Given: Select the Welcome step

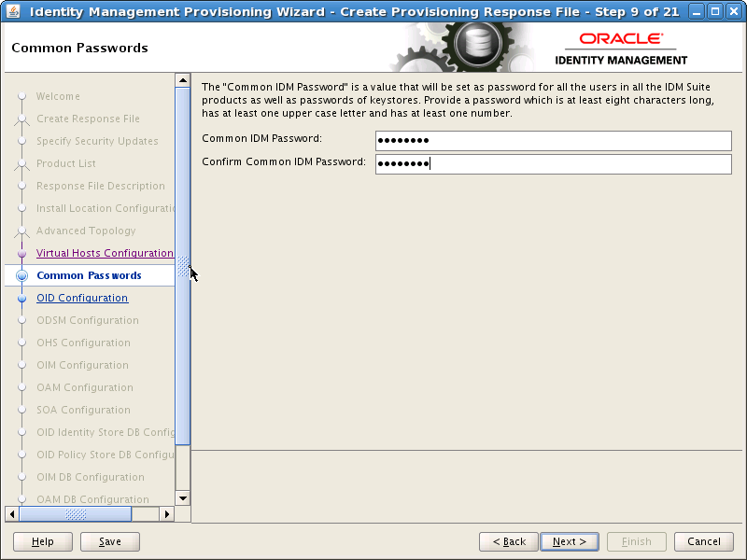Looking at the screenshot, I should pos(57,96).
